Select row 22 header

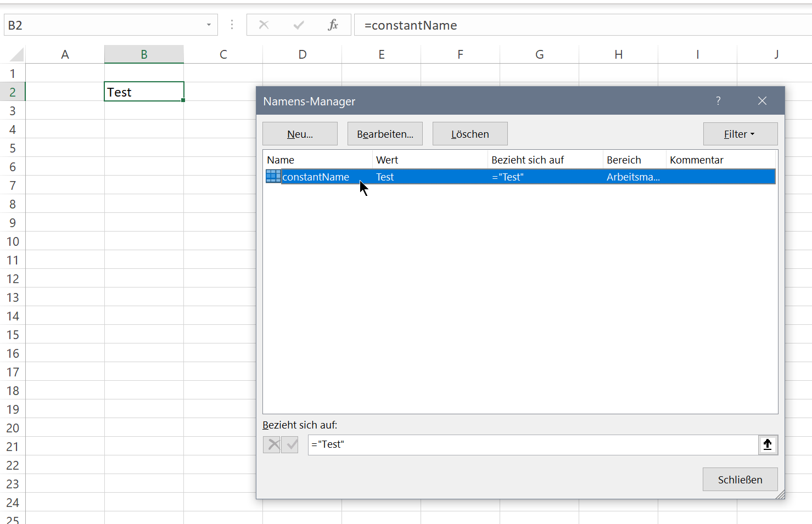coord(13,465)
